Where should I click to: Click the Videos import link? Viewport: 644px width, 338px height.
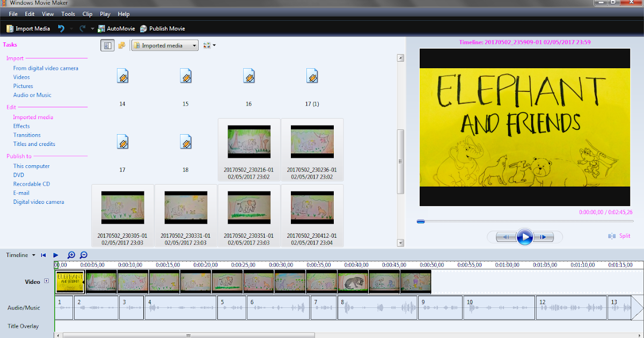point(21,77)
